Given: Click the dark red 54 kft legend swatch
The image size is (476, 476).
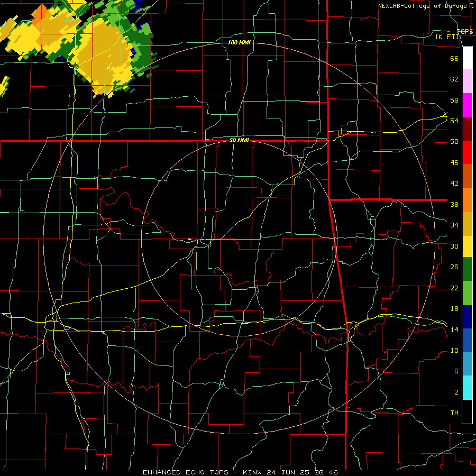Looking at the screenshot, I should (x=467, y=129).
